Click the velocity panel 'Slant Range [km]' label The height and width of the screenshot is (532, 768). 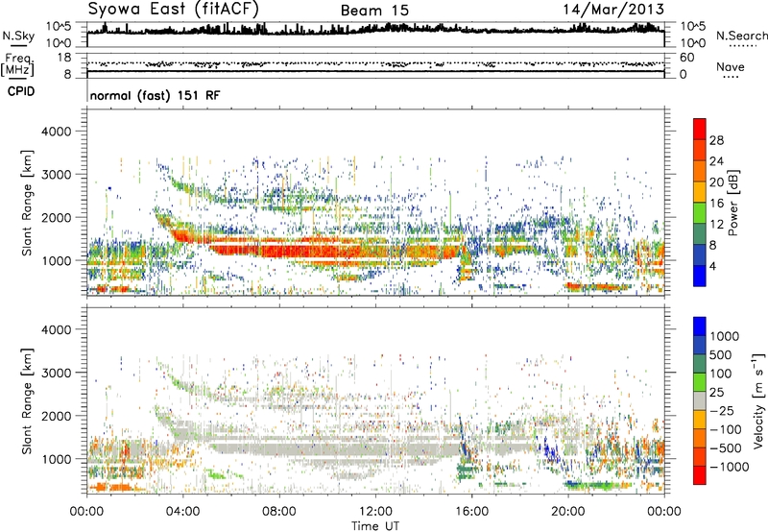[27, 400]
